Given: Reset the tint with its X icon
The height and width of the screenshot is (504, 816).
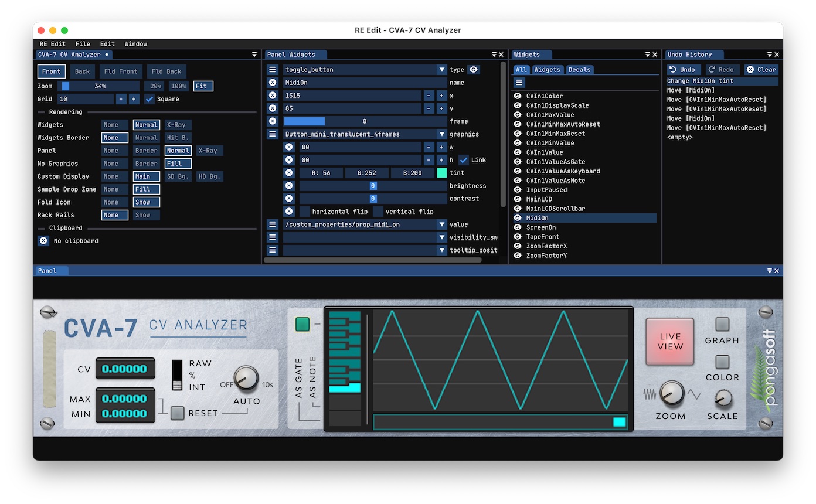Looking at the screenshot, I should (x=289, y=173).
